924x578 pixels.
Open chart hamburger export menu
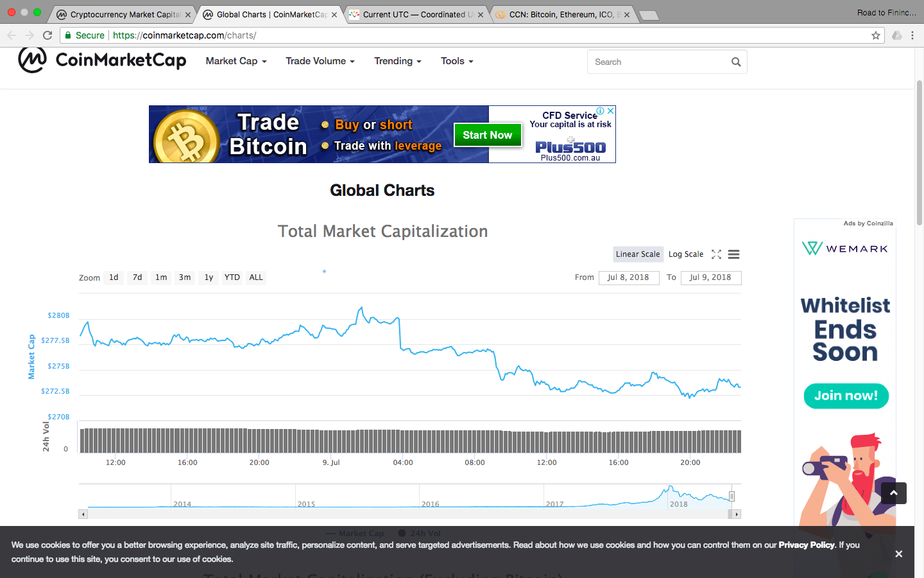point(734,254)
